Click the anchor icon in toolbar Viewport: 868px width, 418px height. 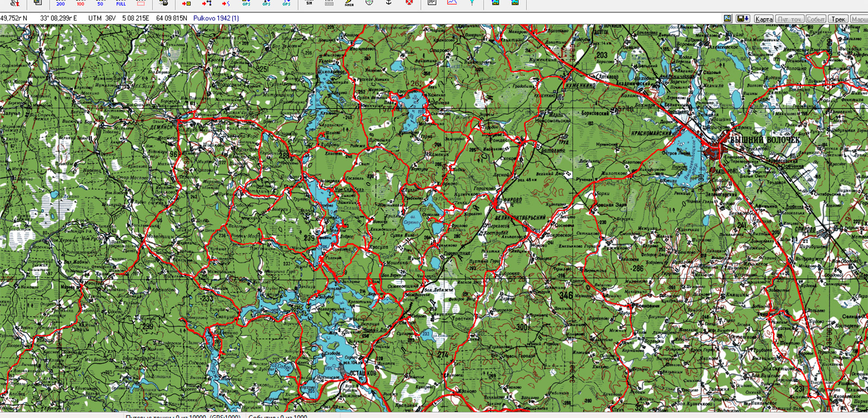point(389,3)
